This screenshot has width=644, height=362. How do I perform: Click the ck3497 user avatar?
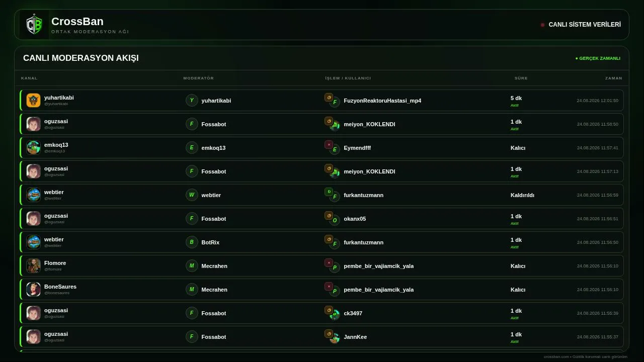coord(335,315)
